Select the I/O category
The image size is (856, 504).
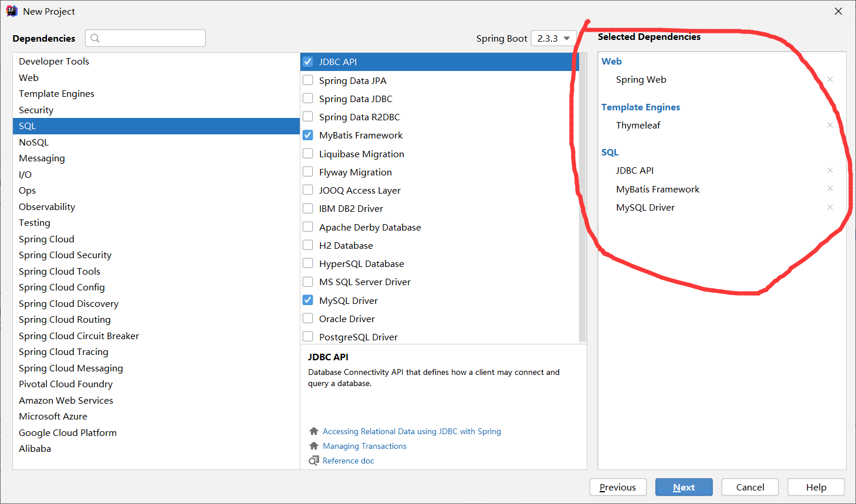pyautogui.click(x=156, y=174)
